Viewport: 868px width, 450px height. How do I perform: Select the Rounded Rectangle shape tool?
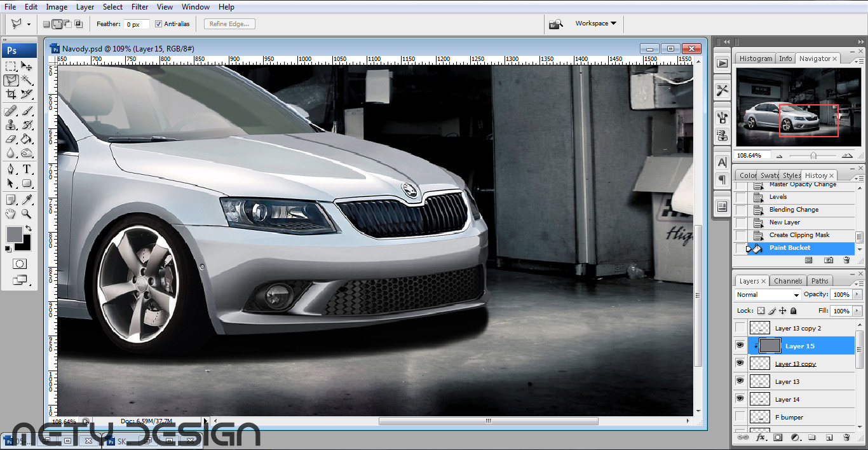(27, 184)
